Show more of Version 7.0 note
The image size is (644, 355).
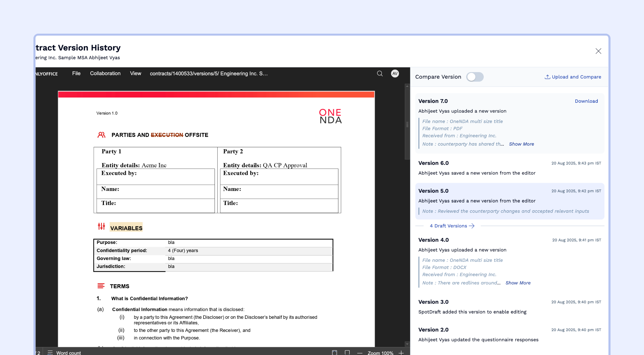coord(521,144)
